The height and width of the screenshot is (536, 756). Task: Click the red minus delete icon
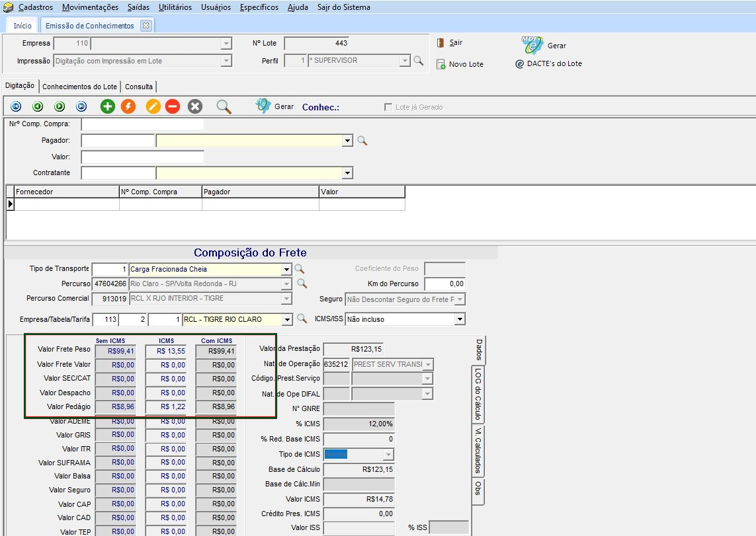coord(173,106)
